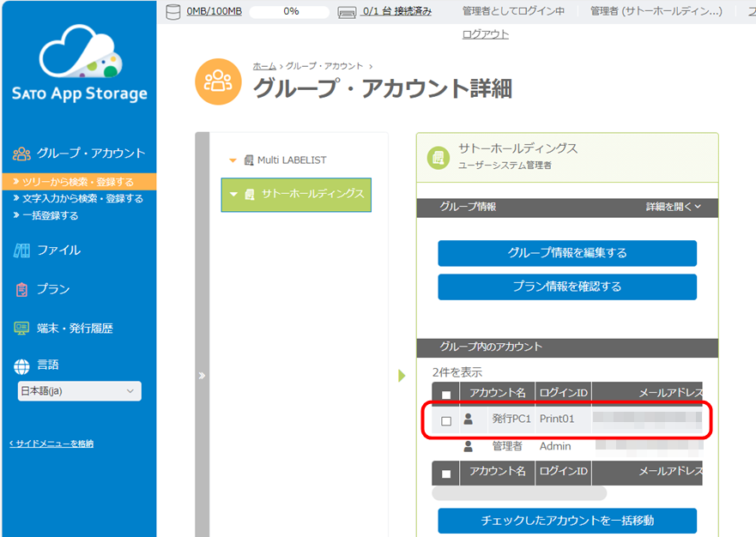Click the green group icon in the detail header
The image size is (756, 537).
[x=438, y=158]
